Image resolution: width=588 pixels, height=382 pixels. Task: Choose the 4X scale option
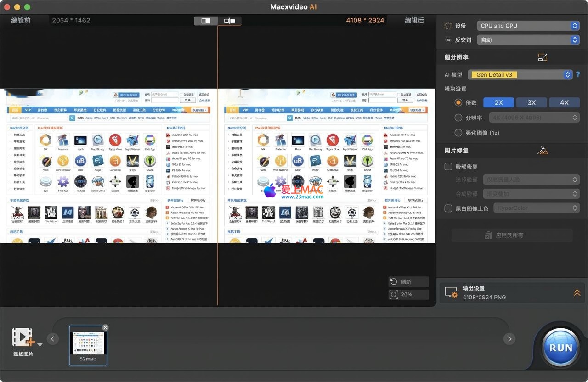point(564,102)
